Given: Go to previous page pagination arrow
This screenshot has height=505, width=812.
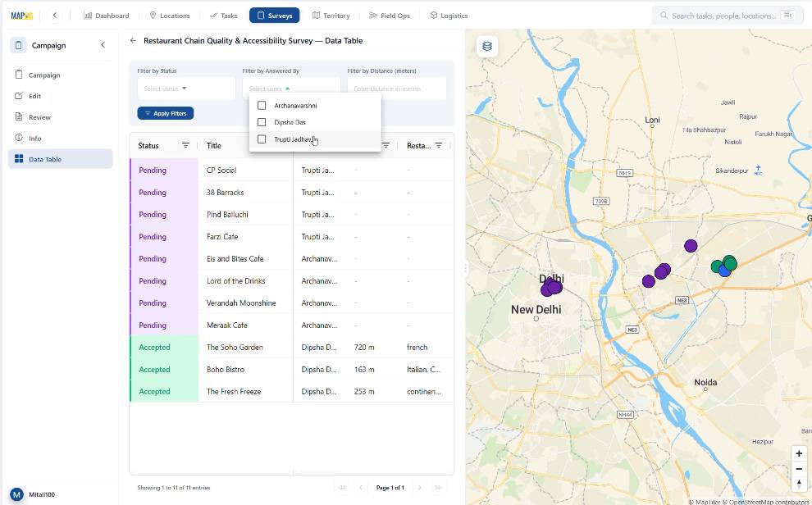Looking at the screenshot, I should click(361, 488).
